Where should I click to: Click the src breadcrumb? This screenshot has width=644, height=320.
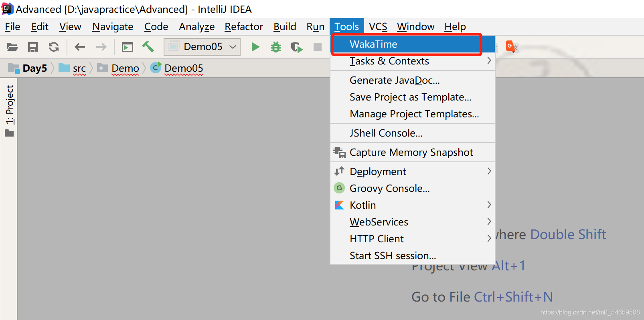pos(72,68)
